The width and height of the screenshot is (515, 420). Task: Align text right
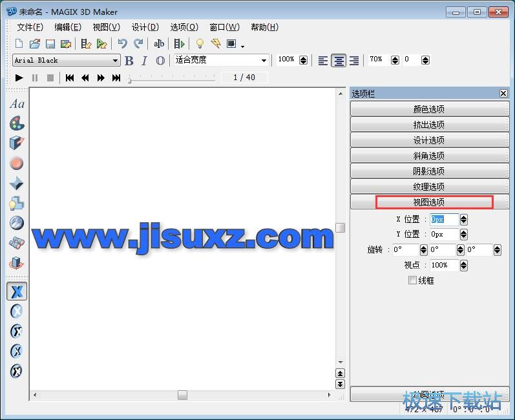pos(354,61)
